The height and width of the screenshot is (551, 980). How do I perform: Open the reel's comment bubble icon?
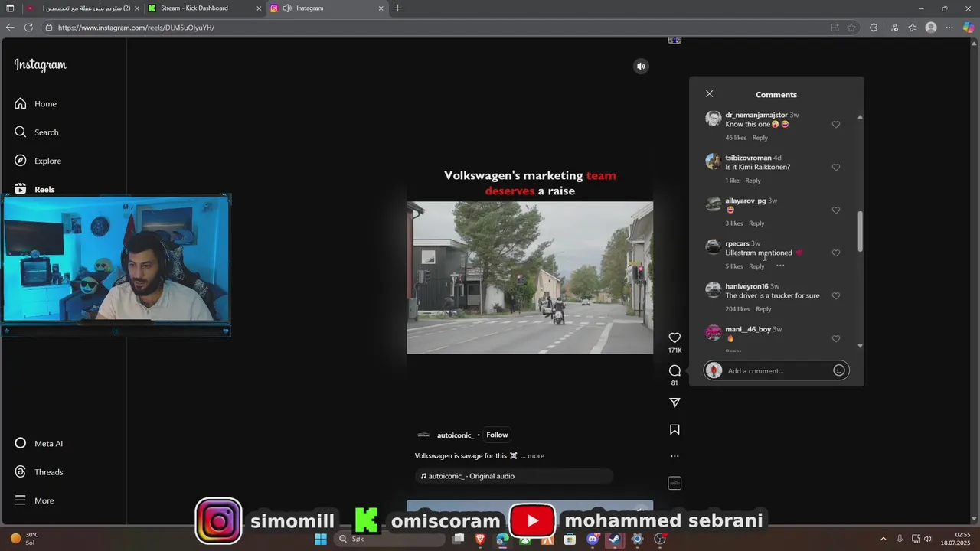[675, 371]
